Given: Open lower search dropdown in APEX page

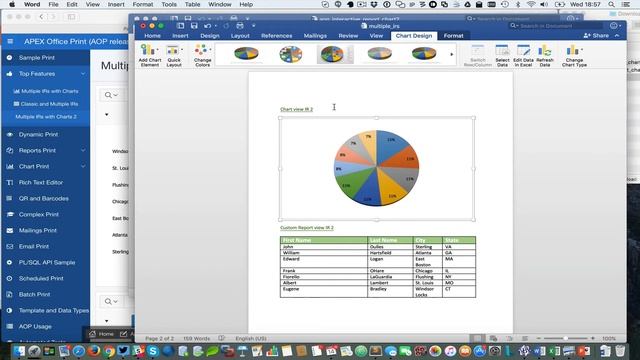Looking at the screenshot, I should (x=111, y=301).
